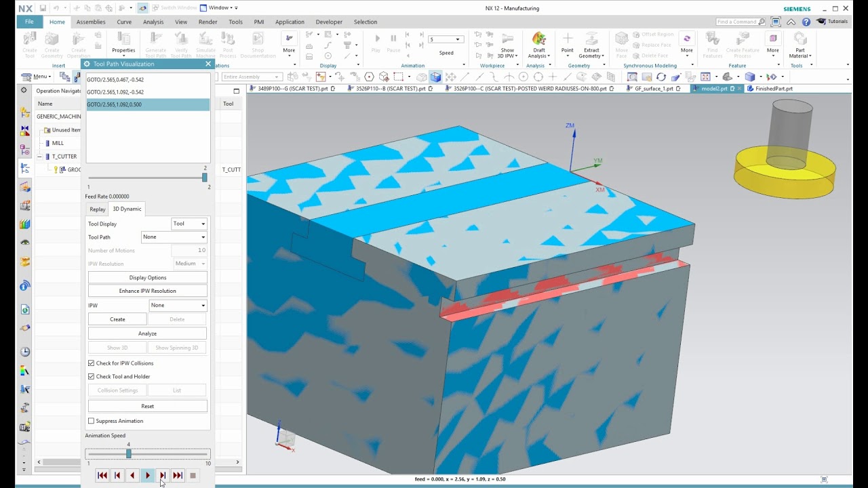Open the Help question mark icon
868x488 pixels.
pyautogui.click(x=806, y=22)
